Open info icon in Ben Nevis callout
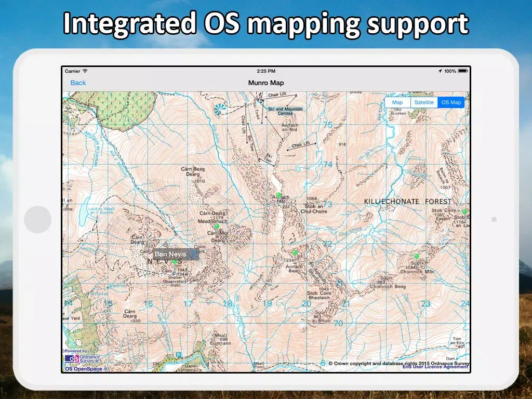This screenshot has width=532, height=399. click(x=193, y=254)
